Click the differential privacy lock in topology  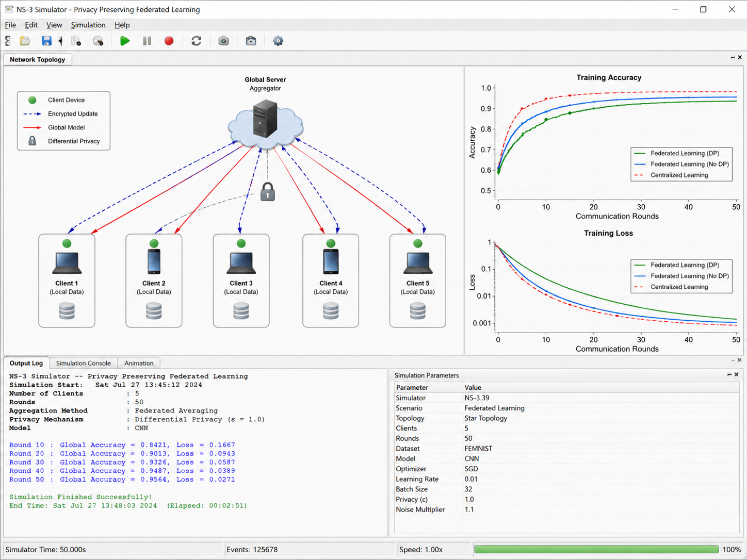[x=267, y=192]
